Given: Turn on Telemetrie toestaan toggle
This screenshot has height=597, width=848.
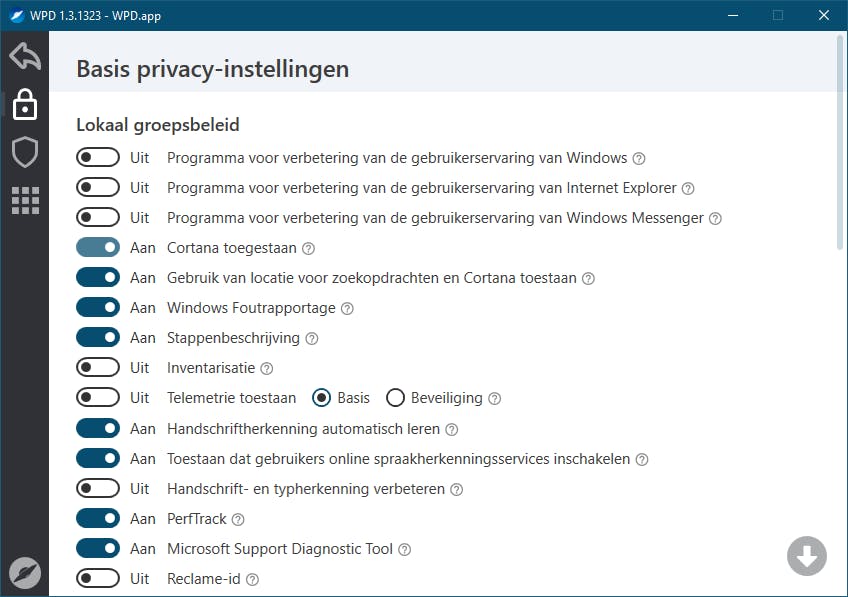Looking at the screenshot, I should pyautogui.click(x=97, y=398).
